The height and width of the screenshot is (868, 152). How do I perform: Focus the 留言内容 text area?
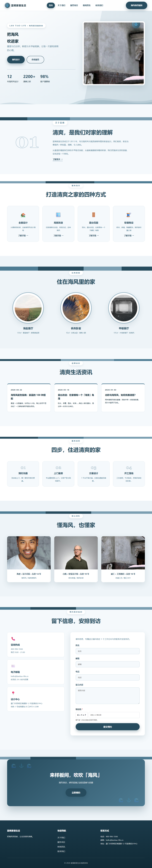(x=107, y=695)
